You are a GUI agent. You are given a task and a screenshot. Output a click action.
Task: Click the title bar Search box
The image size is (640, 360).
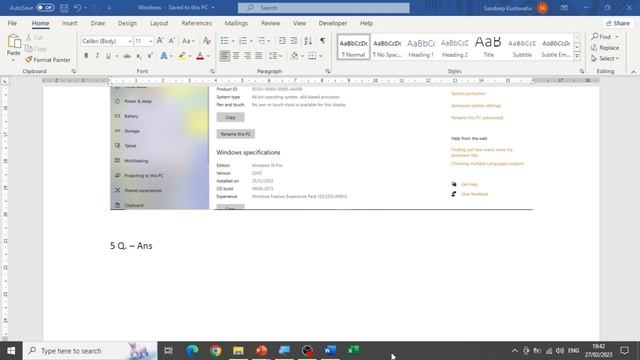click(324, 8)
